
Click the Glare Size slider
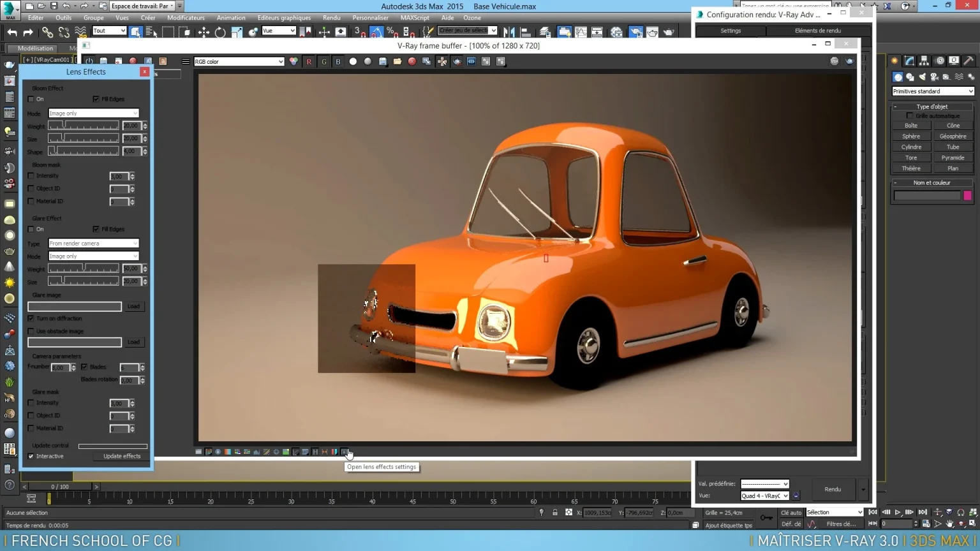84,281
